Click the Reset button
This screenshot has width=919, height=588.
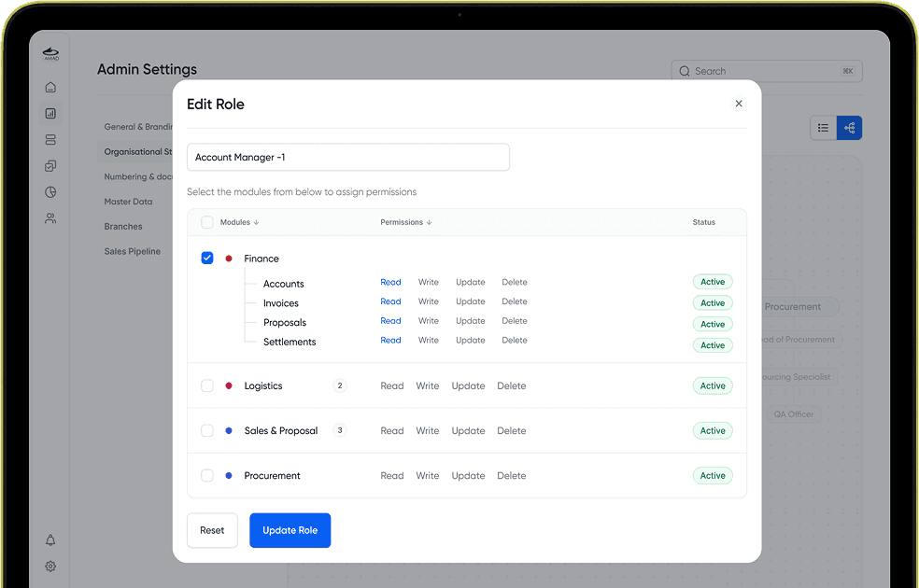pos(212,531)
